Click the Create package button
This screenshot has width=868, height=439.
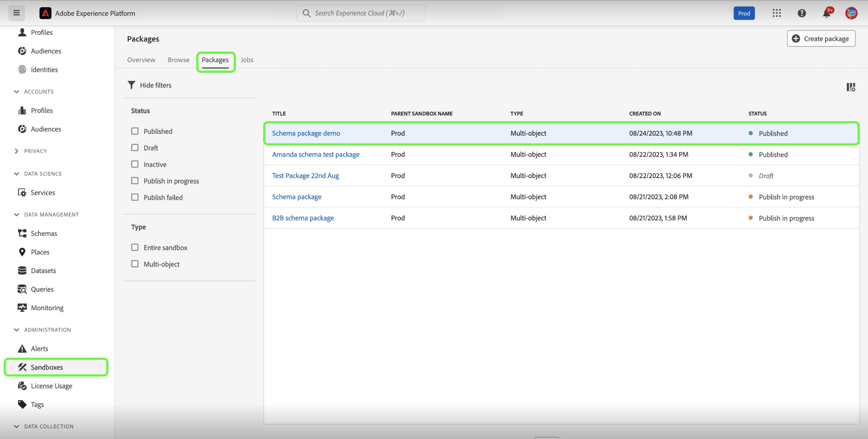(x=821, y=38)
